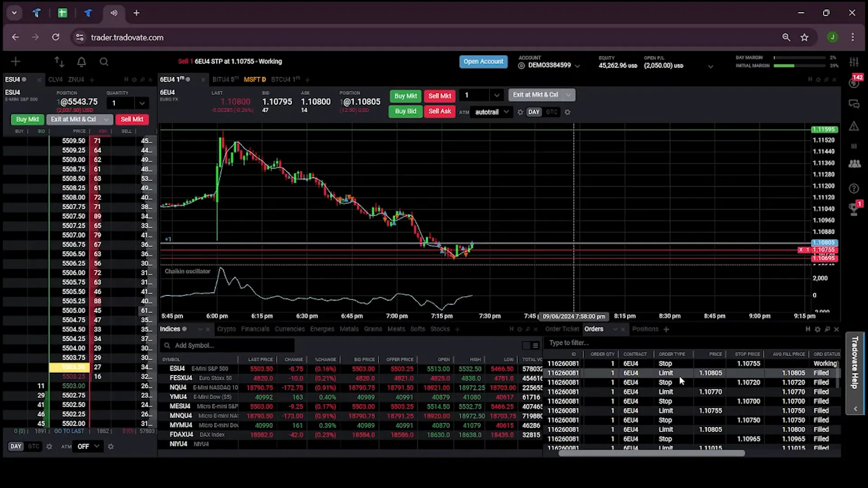Switch to the BITU4 5m chart tab
This screenshot has width=868, height=488.
(225, 80)
